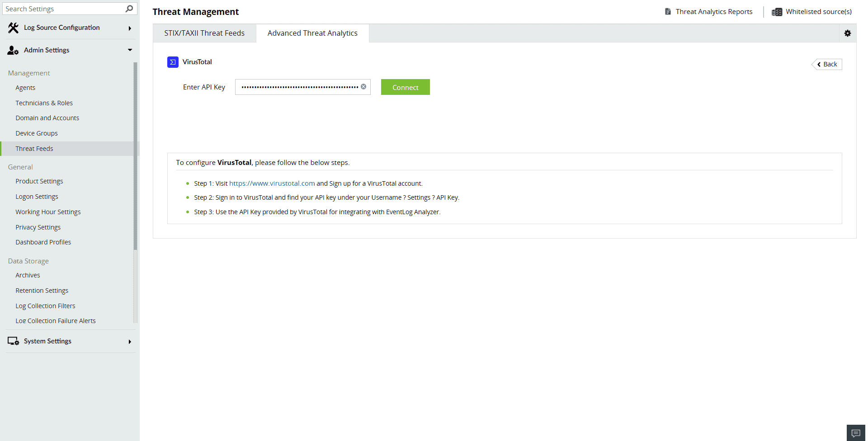Open Privacy Settings
Viewport: 868px width, 441px height.
(38, 227)
